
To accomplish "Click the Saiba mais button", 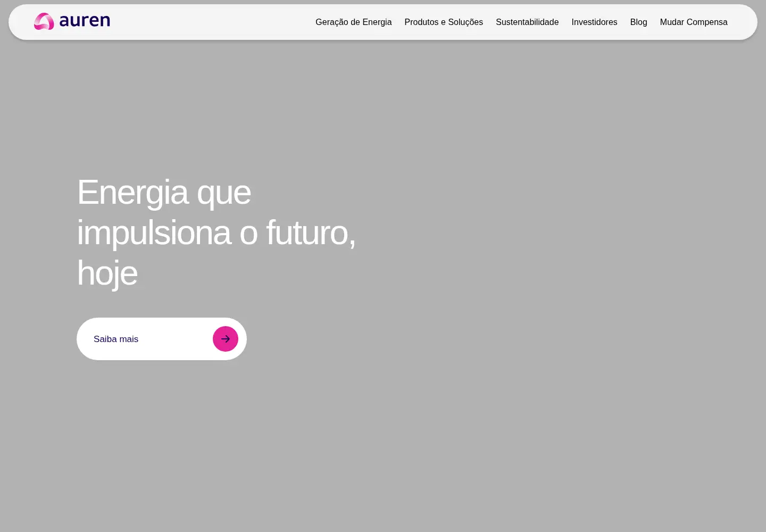I will pyautogui.click(x=162, y=339).
